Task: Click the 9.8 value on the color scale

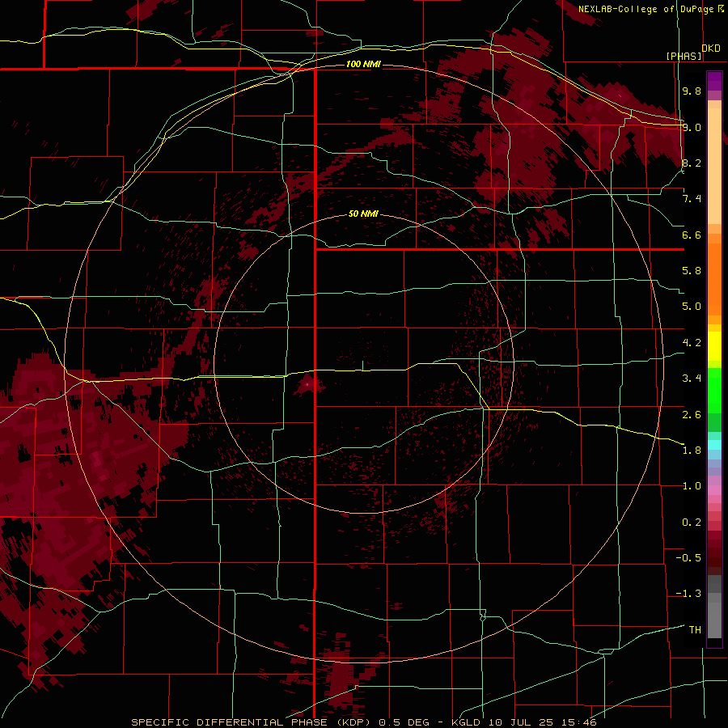Action: (692, 91)
